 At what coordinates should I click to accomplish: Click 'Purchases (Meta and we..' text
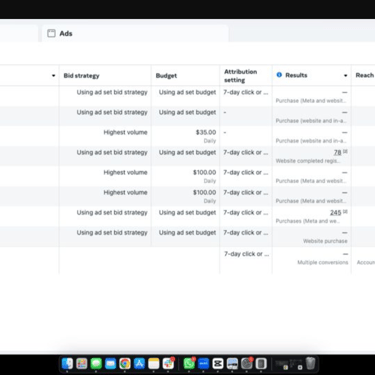tap(308, 221)
